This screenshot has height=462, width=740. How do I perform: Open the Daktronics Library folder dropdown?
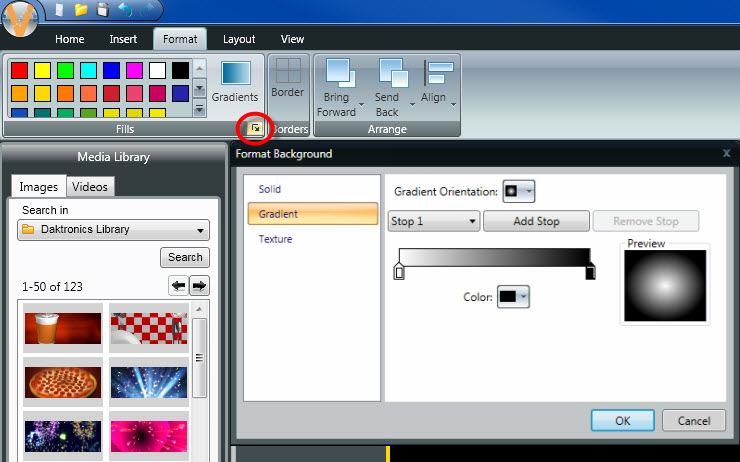pyautogui.click(x=113, y=230)
